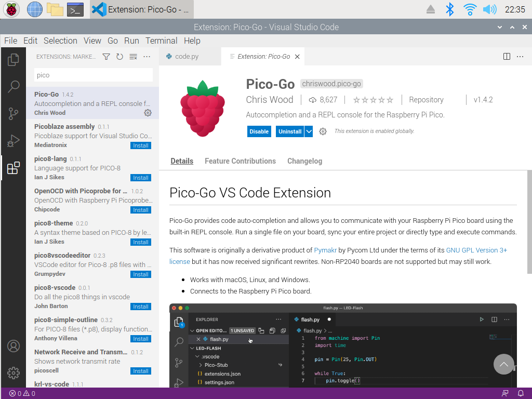
Task: Open the Pymakr link
Action: click(x=325, y=250)
